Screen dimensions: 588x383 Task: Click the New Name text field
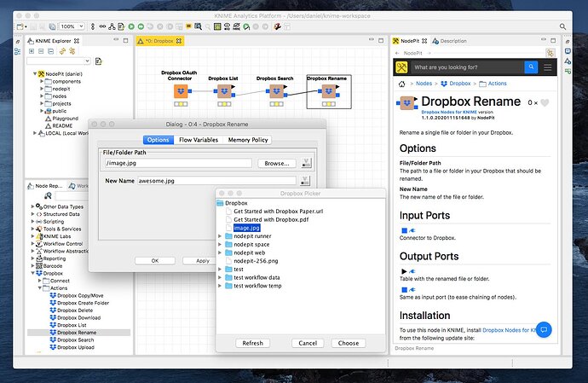216,181
